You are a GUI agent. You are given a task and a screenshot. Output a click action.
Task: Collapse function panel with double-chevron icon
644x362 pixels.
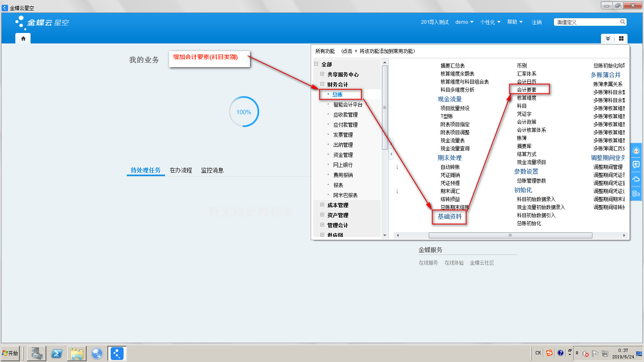point(608,38)
